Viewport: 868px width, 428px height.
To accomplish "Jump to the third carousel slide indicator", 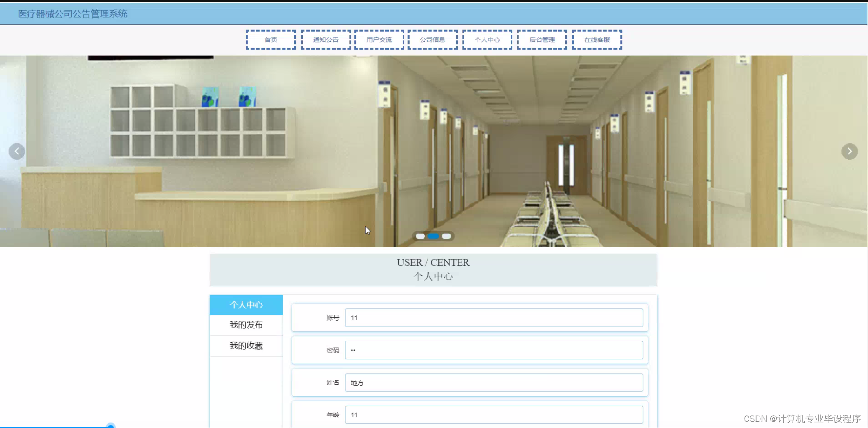I will pyautogui.click(x=446, y=236).
